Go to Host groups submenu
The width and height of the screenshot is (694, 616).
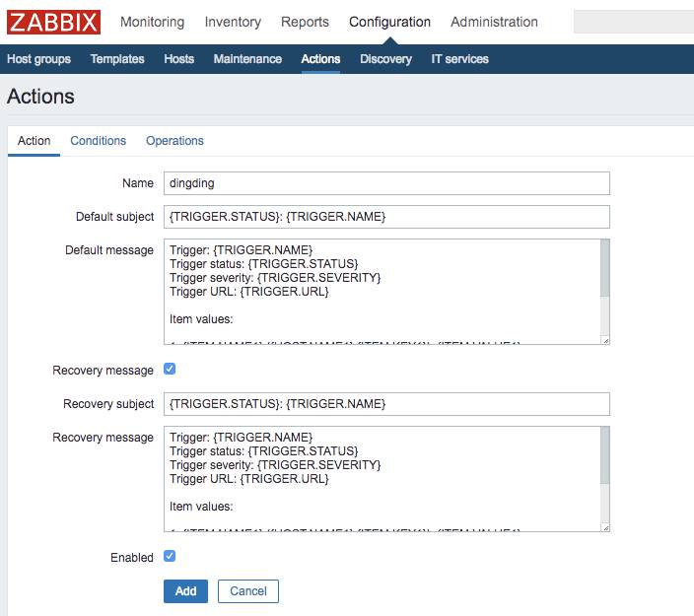(x=39, y=59)
